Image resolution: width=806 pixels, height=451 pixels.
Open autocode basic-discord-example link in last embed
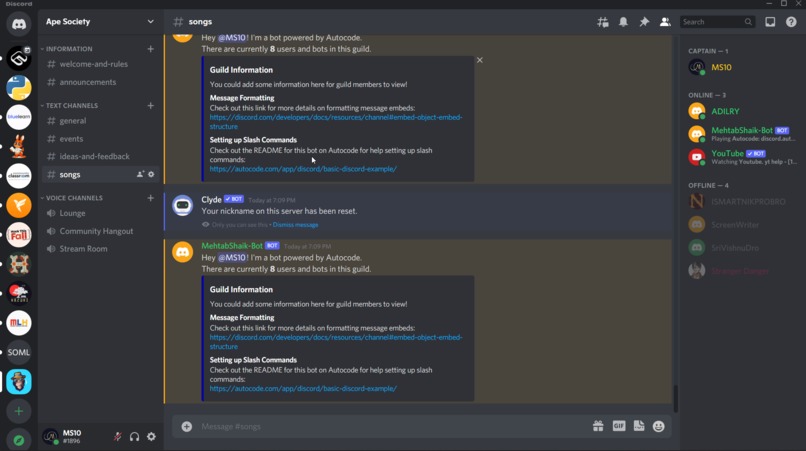point(303,389)
